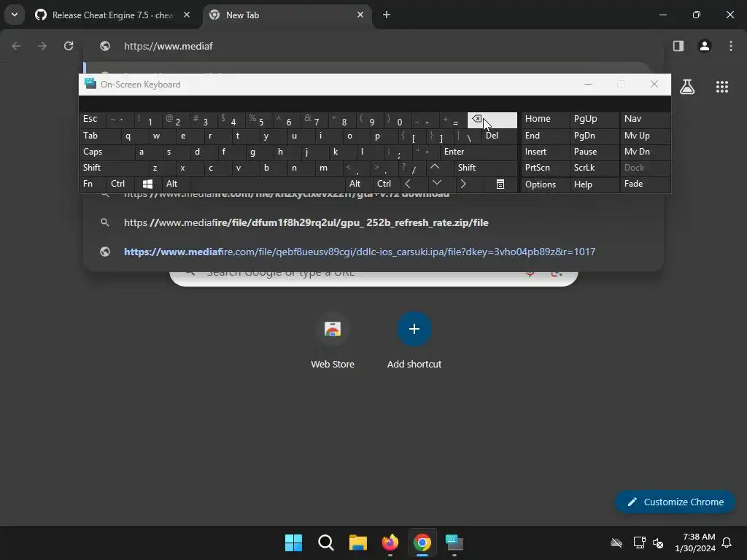Viewport: 747px width, 560px height.
Task: Click the Home key on keyboard
Action: tap(545, 119)
